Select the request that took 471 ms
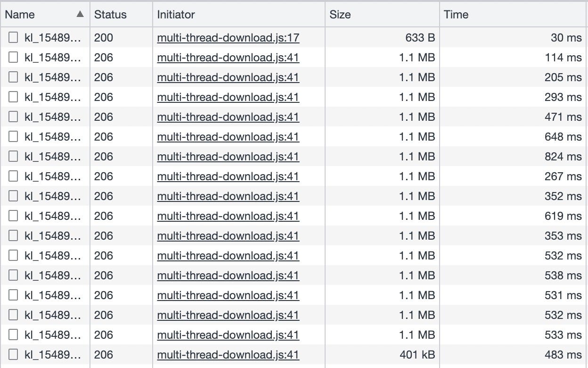The image size is (588, 368). pyautogui.click(x=283, y=117)
